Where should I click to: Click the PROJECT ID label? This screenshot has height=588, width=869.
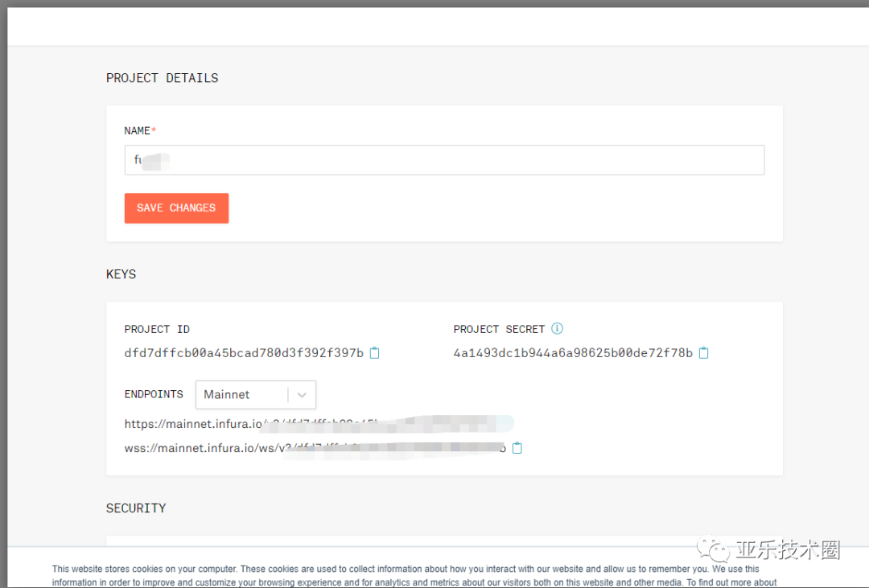point(157,329)
